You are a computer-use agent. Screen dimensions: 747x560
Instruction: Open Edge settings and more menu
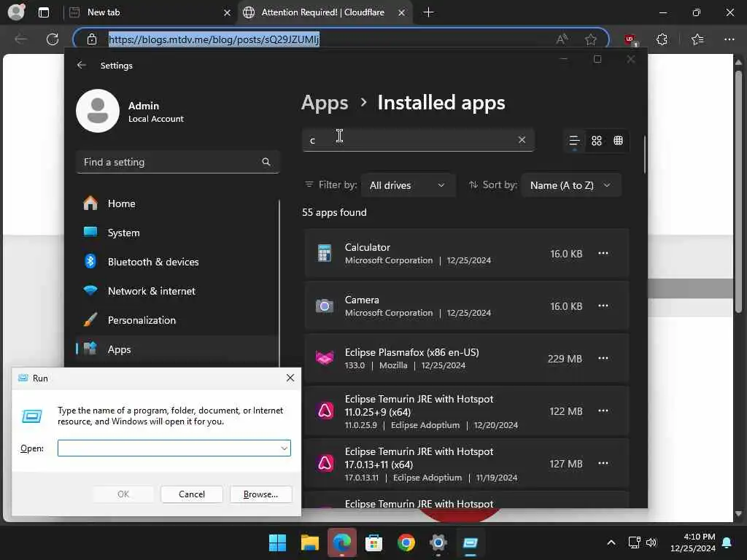point(729,39)
